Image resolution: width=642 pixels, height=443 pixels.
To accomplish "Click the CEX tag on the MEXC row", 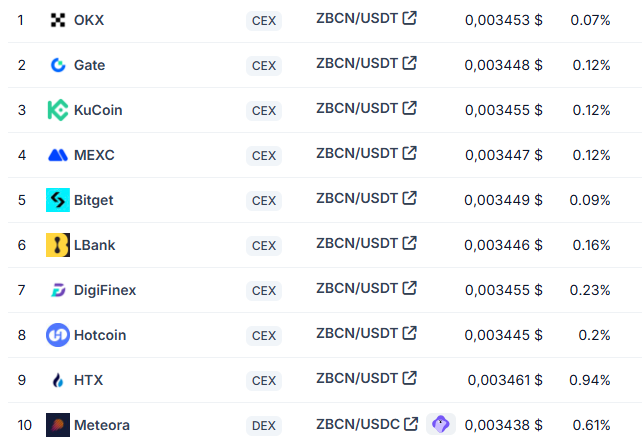I will (264, 155).
